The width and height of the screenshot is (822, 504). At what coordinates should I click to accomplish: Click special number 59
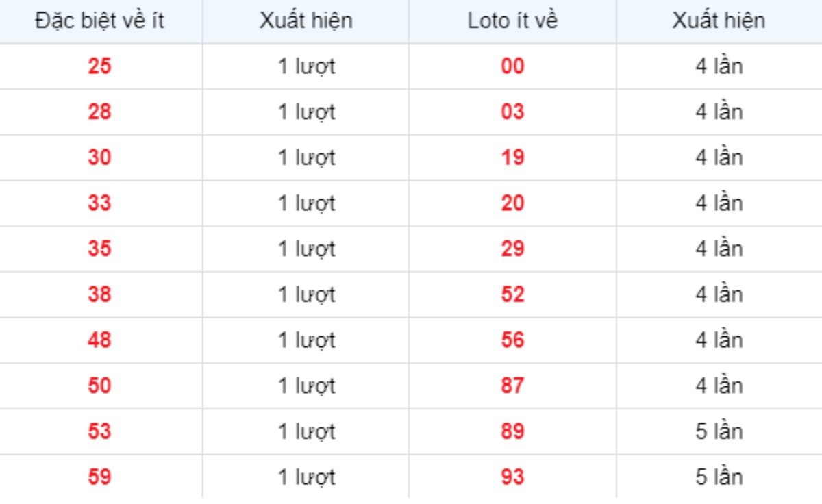tap(99, 477)
